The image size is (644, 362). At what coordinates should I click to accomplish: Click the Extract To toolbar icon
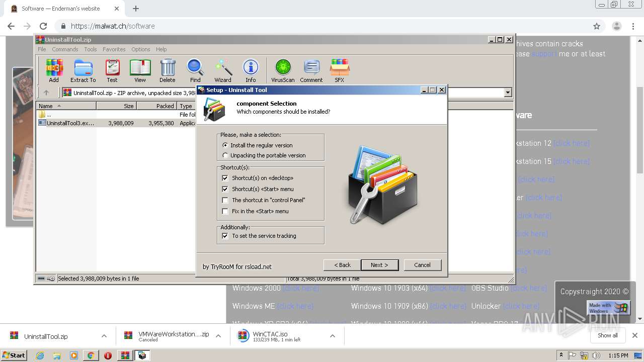click(83, 70)
